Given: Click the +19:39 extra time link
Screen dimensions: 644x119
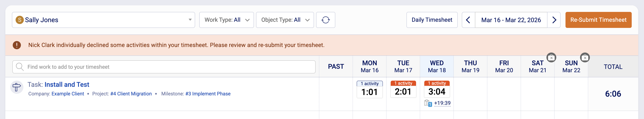Looking at the screenshot, I should point(442,103).
